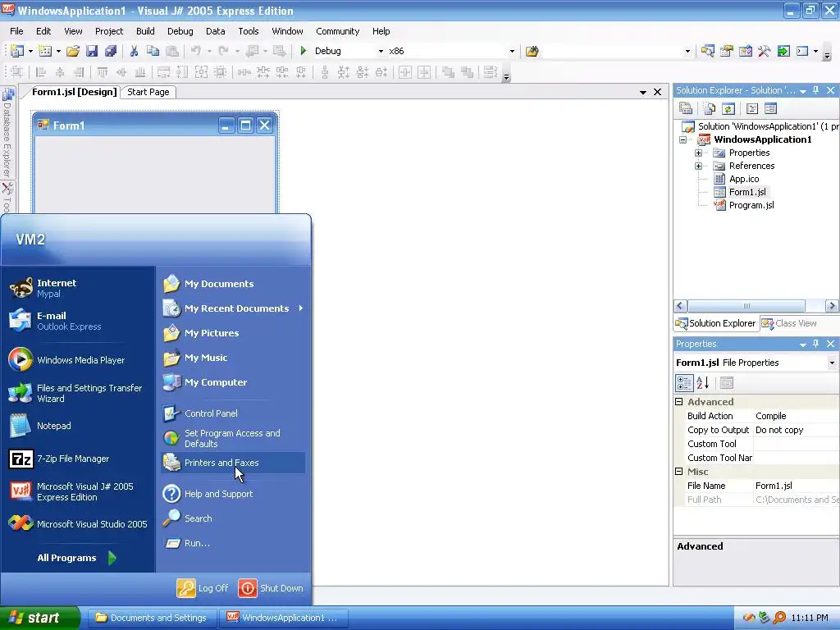Click the Find in Files icon
840x630 pixels.
pyautogui.click(x=532, y=51)
